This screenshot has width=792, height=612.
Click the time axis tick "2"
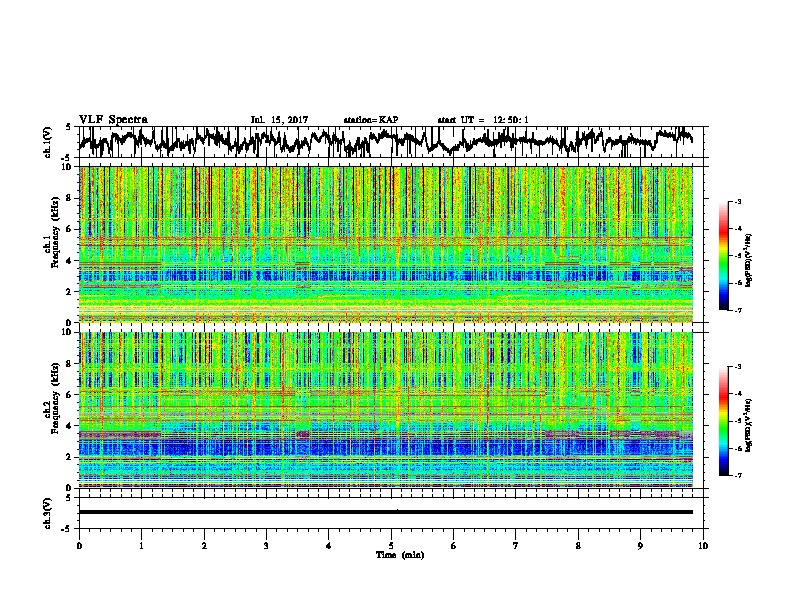click(x=204, y=546)
